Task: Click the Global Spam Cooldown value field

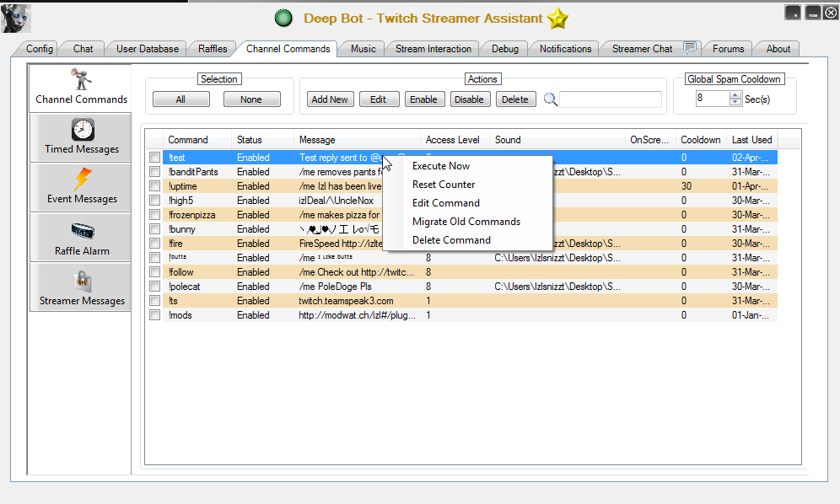Action: [713, 99]
